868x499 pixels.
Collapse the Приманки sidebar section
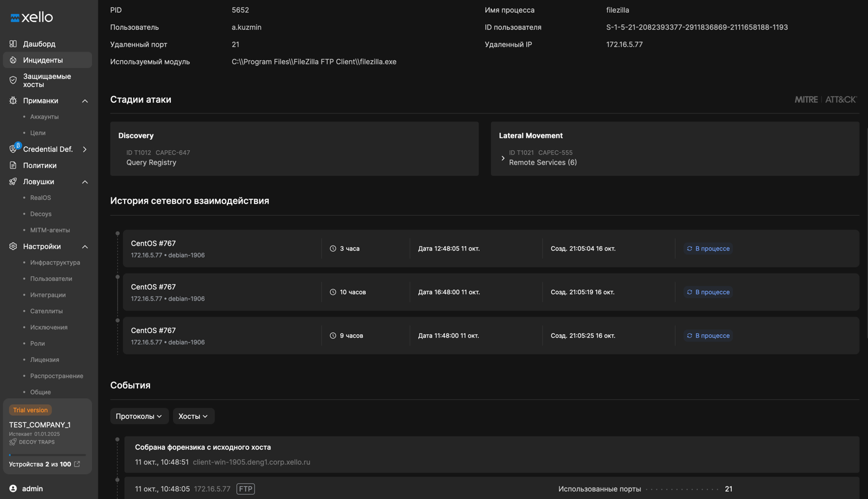85,101
